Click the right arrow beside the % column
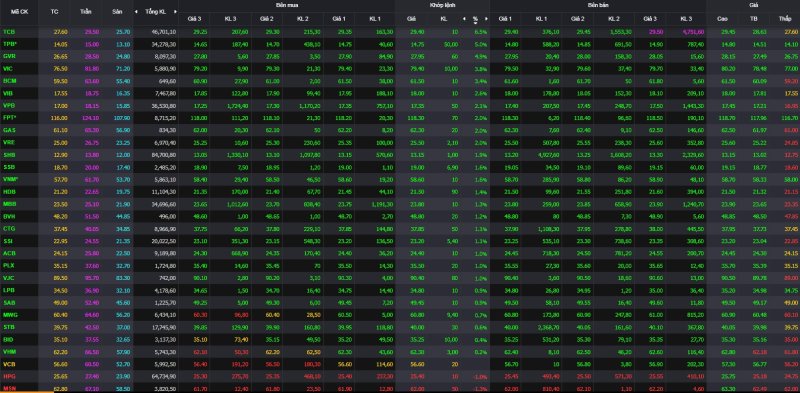Image resolution: width=800 pixels, height=393 pixels. [x=486, y=19]
